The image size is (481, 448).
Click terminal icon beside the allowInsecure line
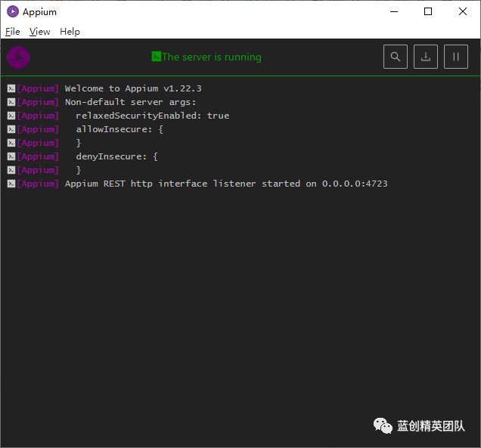point(11,129)
